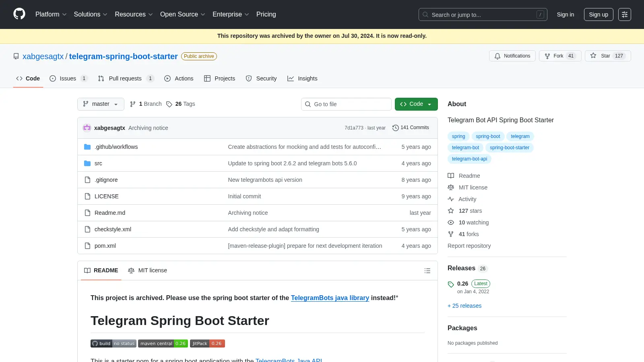Open the green Code dropdown
644x362 pixels.
(416, 104)
